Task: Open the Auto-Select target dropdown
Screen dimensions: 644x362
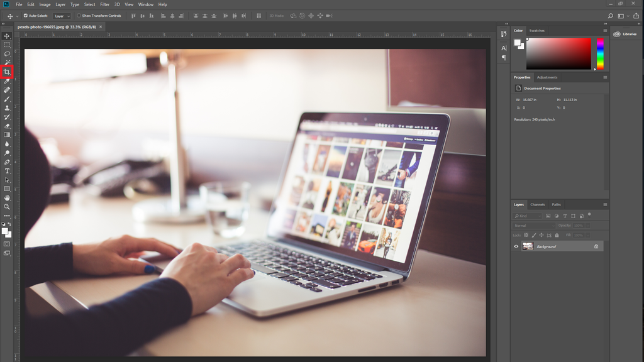Action: pos(61,16)
